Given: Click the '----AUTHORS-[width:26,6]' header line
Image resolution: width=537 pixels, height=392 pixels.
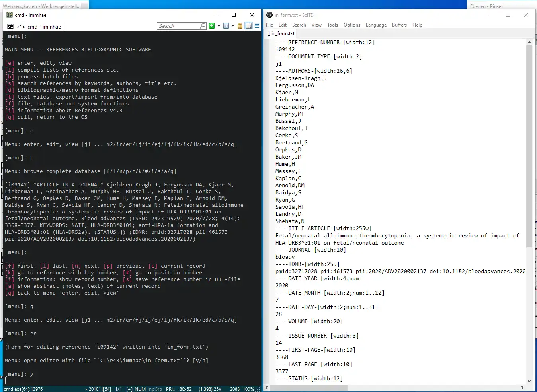Looking at the screenshot, I should [314, 71].
